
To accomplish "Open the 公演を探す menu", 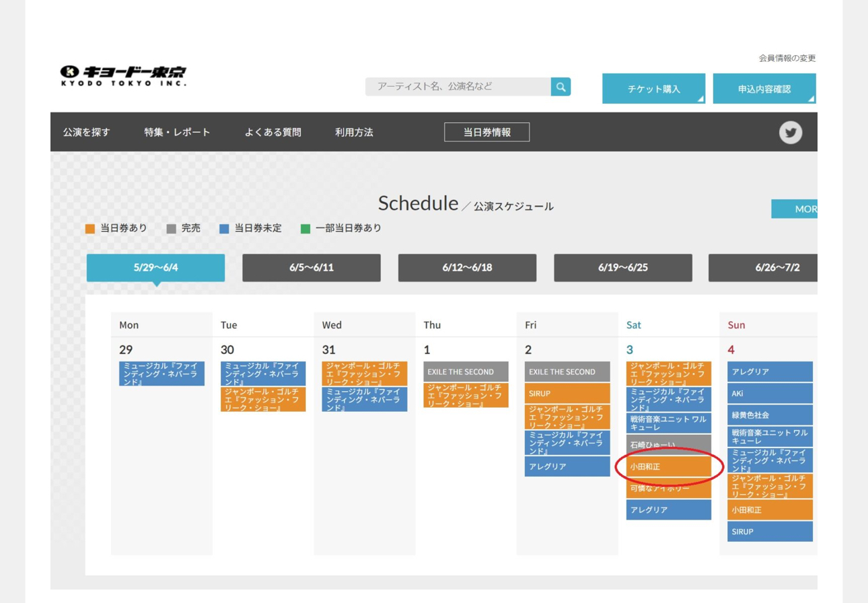I will (x=86, y=133).
